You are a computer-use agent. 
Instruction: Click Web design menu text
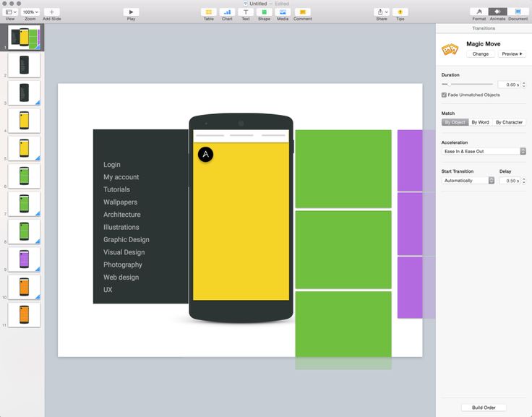(121, 278)
